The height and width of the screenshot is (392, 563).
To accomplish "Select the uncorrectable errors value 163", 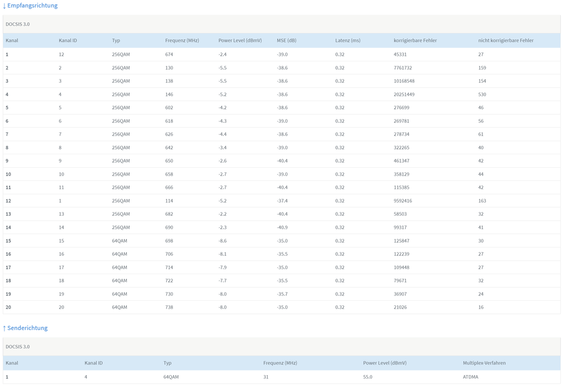I will [482, 201].
